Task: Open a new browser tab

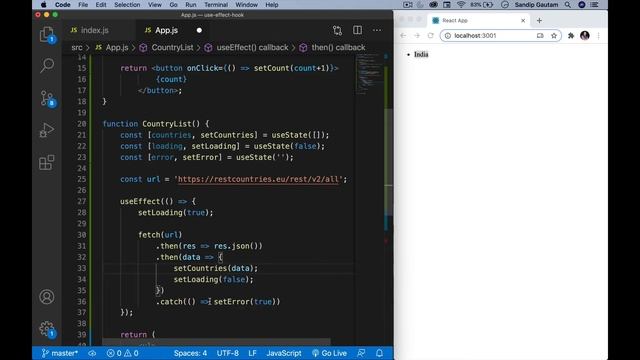Action: (539, 20)
